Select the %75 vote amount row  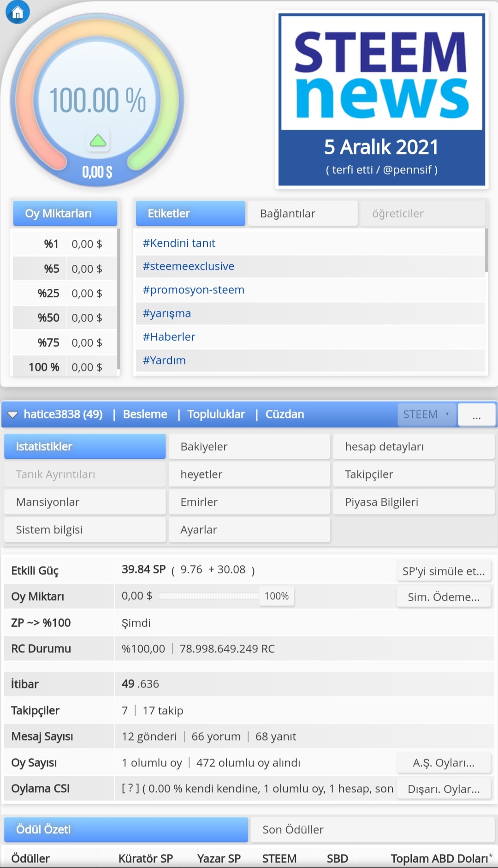click(x=65, y=342)
